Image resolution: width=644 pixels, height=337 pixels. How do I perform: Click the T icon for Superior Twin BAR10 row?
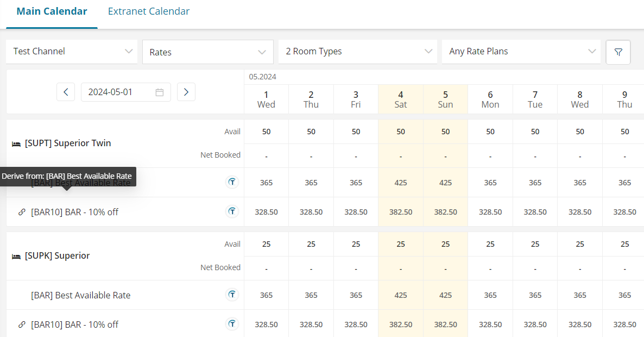pyautogui.click(x=232, y=211)
